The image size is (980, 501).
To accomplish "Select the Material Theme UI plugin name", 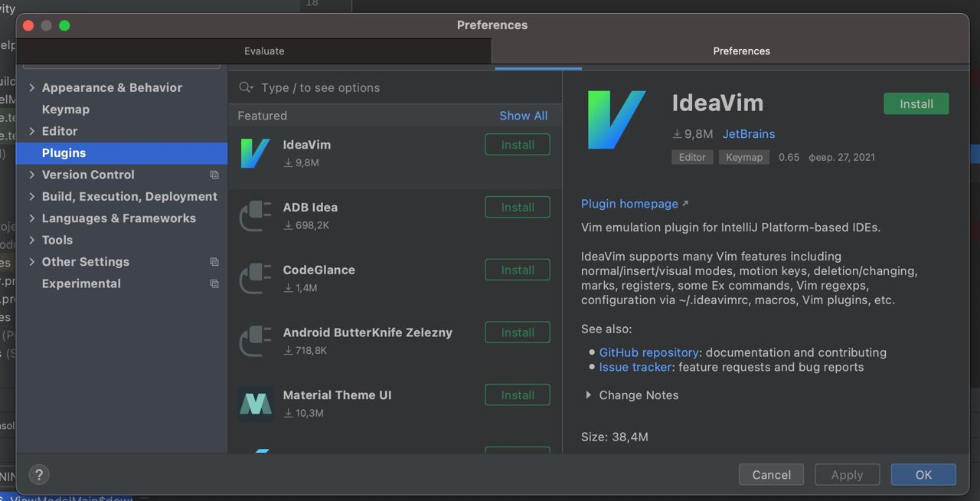I will click(x=337, y=395).
